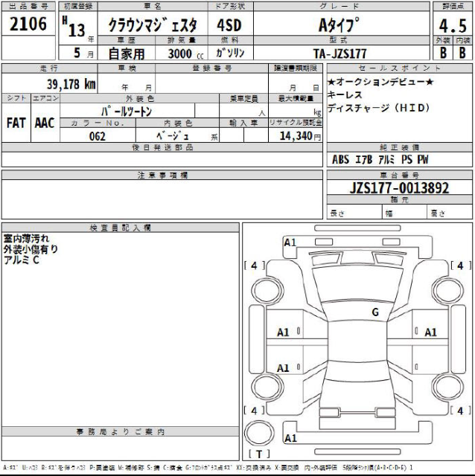Click the lone A1 mark on the right-side door

(x=430, y=332)
